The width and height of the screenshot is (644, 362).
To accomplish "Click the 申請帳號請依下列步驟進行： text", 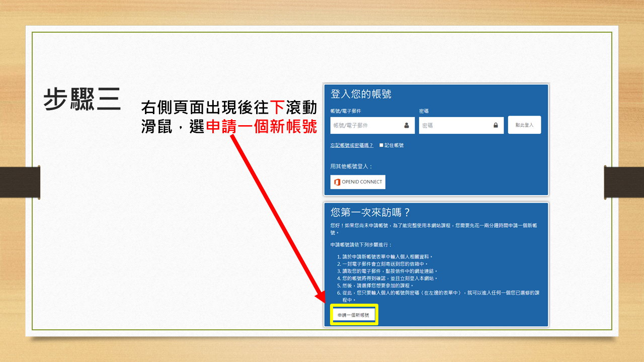I will click(361, 245).
